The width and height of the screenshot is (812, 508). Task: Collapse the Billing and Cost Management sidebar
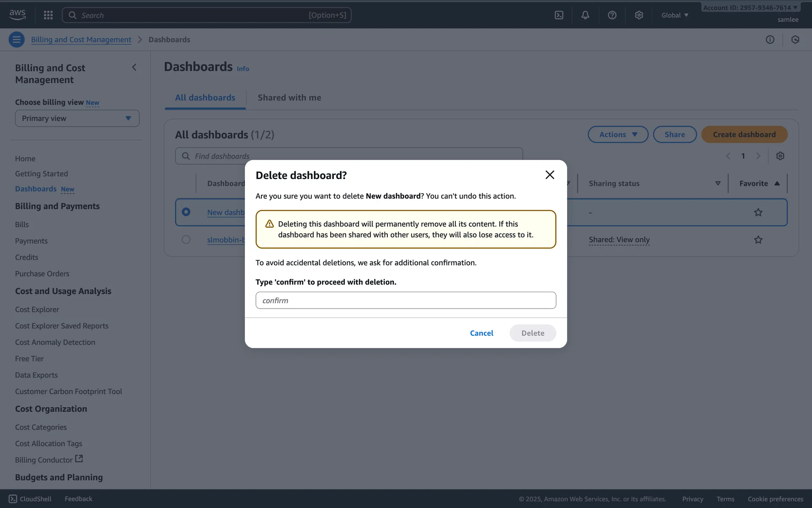(134, 67)
